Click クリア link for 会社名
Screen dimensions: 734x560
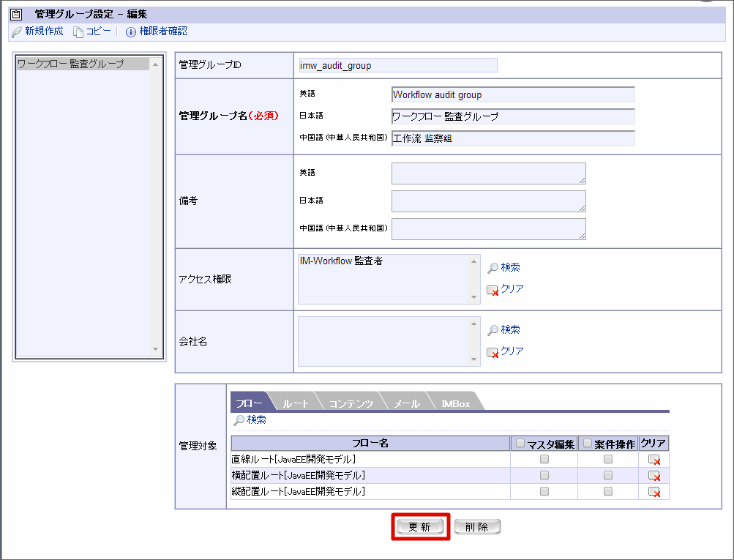[512, 351]
